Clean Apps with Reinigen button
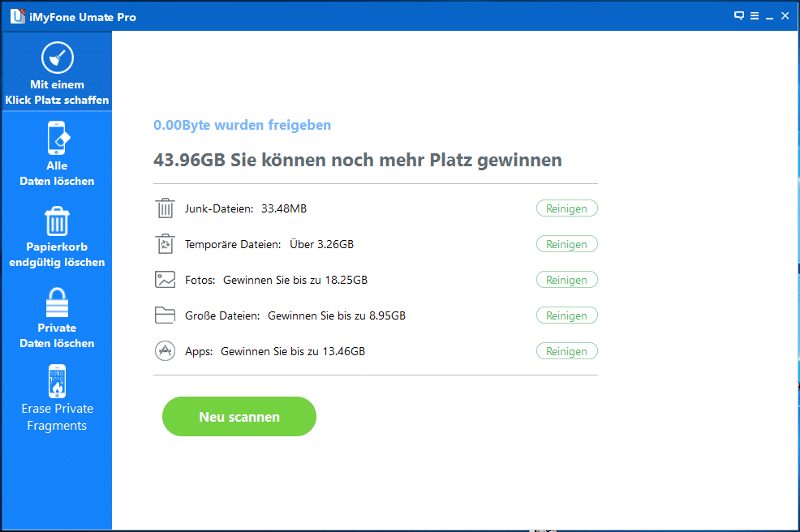 coord(566,351)
